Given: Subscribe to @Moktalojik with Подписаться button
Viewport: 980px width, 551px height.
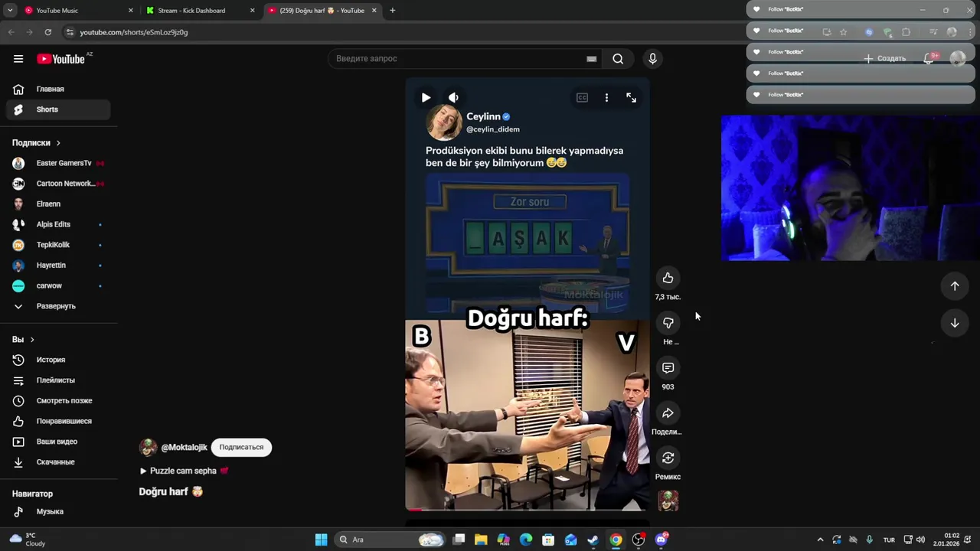Looking at the screenshot, I should pos(241,447).
